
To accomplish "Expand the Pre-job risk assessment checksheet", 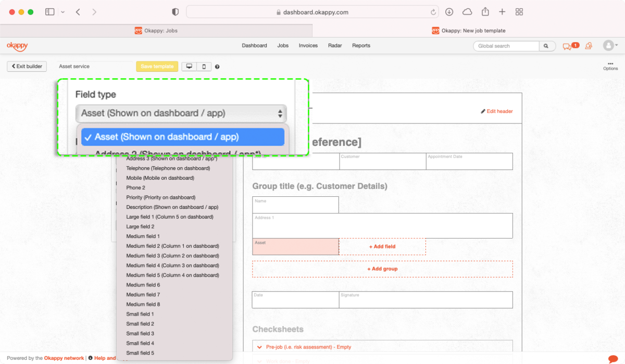I will [308, 347].
